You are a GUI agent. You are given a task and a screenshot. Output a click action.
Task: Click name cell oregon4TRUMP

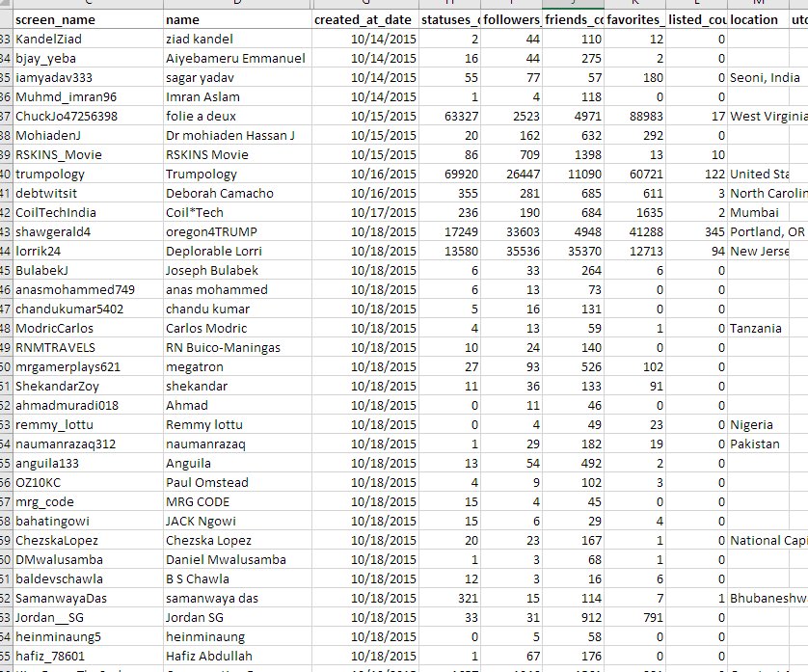237,232
